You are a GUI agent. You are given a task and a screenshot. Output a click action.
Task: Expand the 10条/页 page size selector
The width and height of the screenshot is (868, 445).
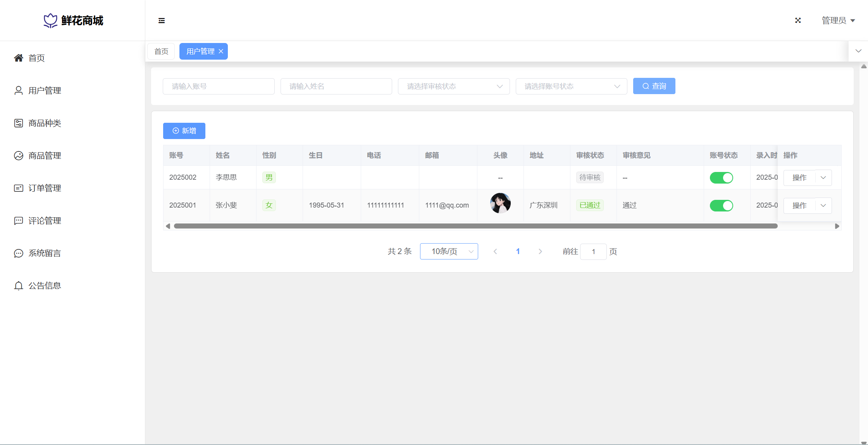[x=449, y=251]
